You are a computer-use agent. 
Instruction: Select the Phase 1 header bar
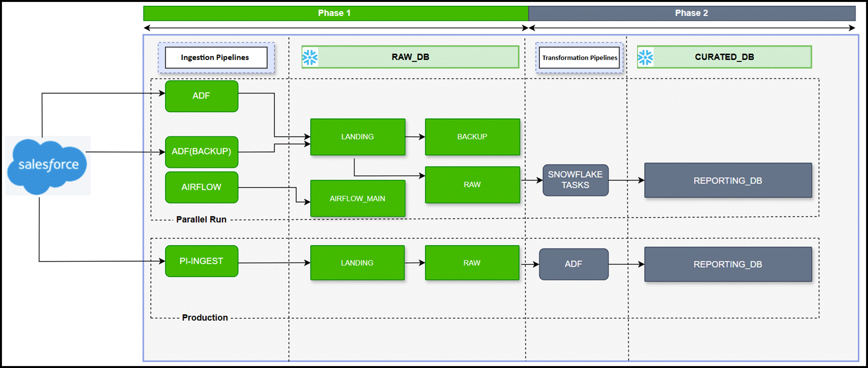point(335,13)
